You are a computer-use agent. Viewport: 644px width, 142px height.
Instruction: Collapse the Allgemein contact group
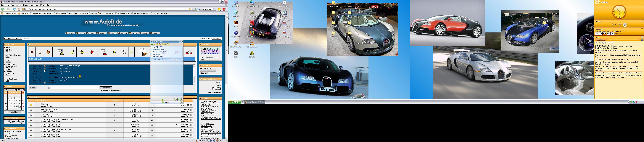pos(152,49)
